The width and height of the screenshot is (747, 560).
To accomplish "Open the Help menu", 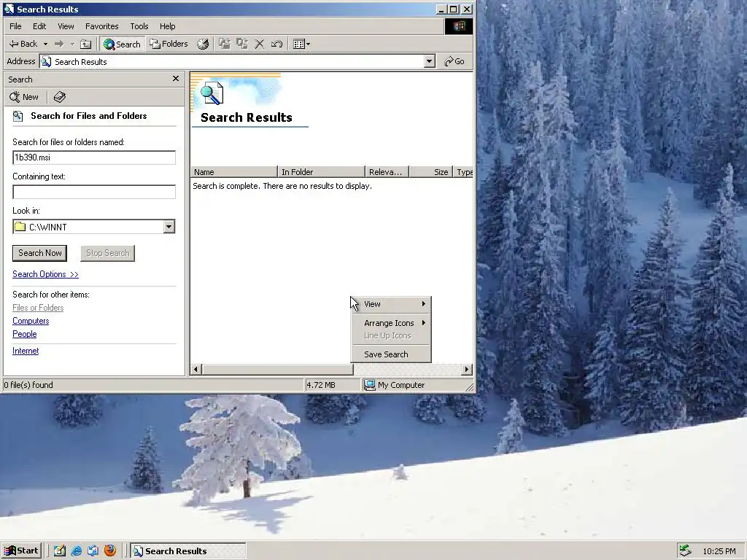I will click(x=167, y=26).
